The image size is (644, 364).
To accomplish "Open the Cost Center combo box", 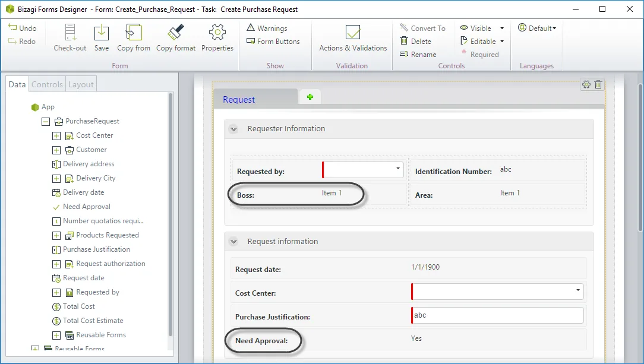I will (x=497, y=292).
